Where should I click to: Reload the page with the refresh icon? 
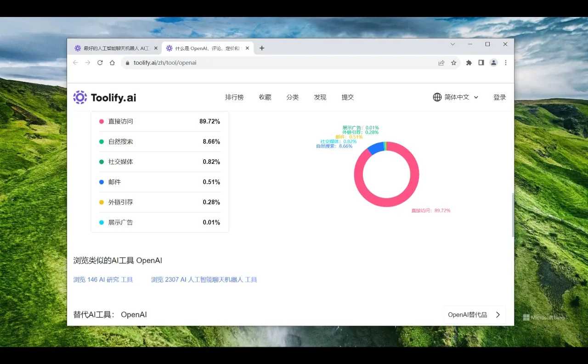(x=100, y=62)
